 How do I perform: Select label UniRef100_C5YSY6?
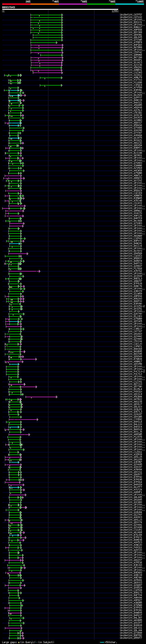pos(131,342)
